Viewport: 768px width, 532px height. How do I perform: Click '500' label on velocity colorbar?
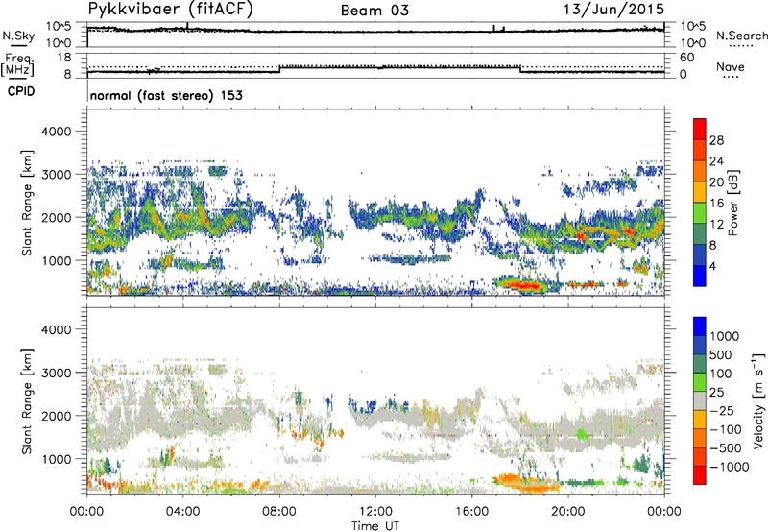(x=721, y=354)
